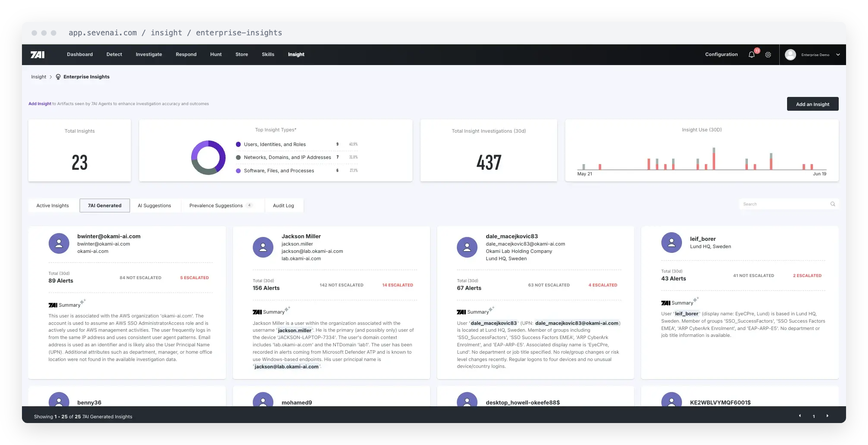
Task: Click bwinter@okami-ai.com user avatar icon
Action: 59,243
